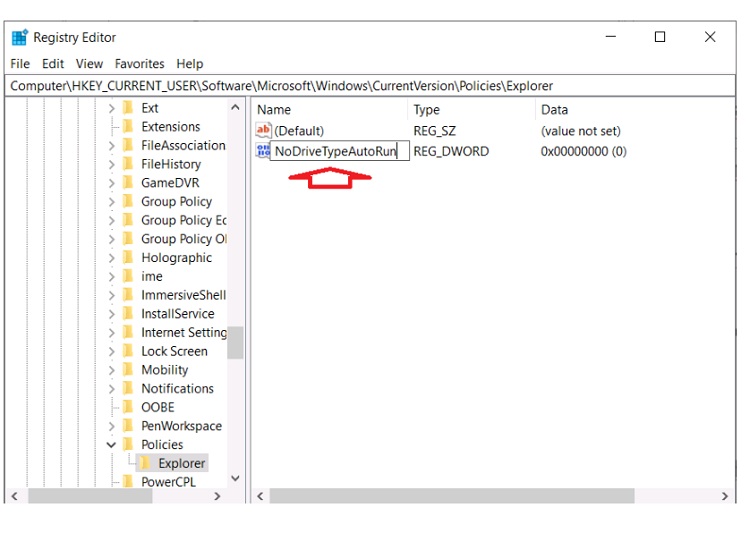Click the Registry Editor app icon
The width and height of the screenshot is (750, 533).
coord(20,37)
